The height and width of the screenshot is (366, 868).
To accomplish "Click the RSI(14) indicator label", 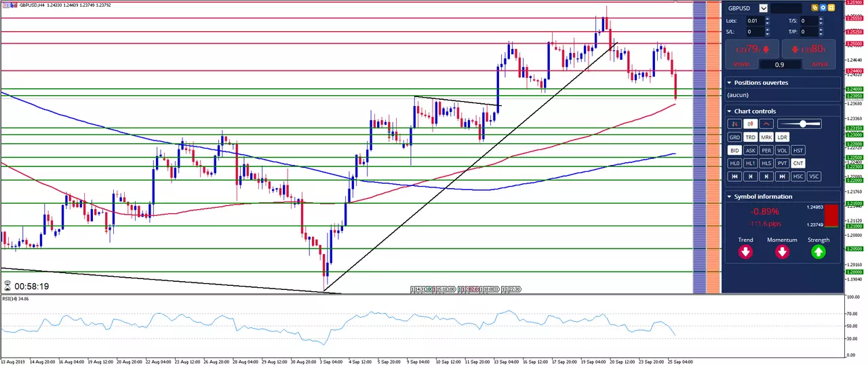I will (x=16, y=299).
